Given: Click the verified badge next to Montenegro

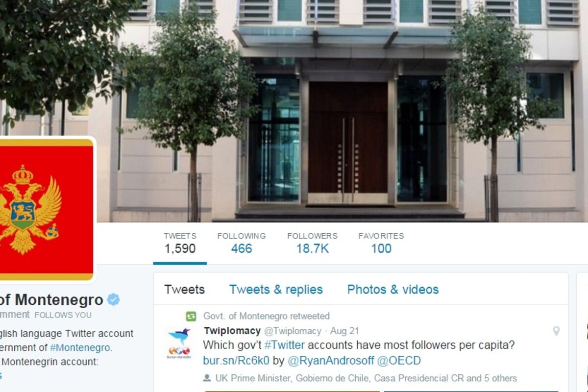Looking at the screenshot, I should 114,299.
